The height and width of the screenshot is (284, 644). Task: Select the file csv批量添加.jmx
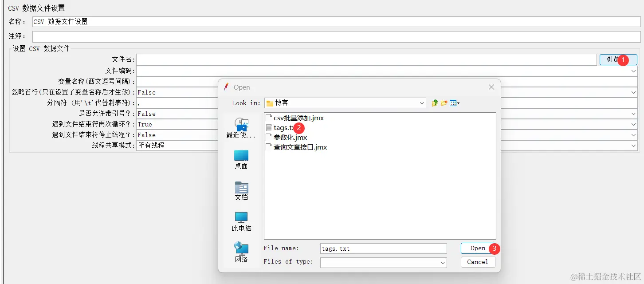pos(295,118)
